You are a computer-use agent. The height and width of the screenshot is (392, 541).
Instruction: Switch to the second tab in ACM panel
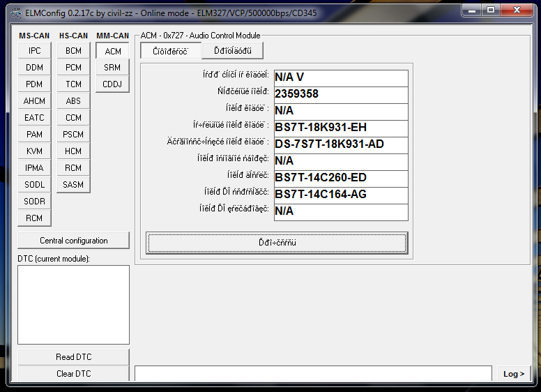[233, 51]
